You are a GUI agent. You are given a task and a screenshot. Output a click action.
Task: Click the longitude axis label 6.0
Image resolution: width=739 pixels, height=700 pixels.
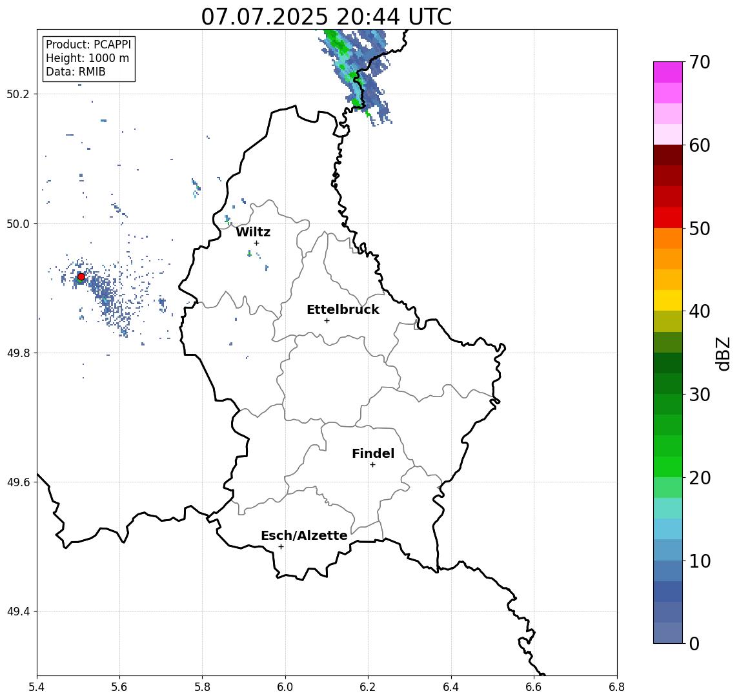pos(285,687)
